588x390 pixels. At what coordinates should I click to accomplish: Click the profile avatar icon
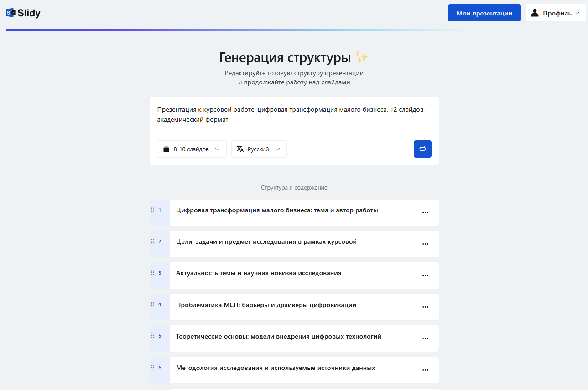[x=535, y=13]
